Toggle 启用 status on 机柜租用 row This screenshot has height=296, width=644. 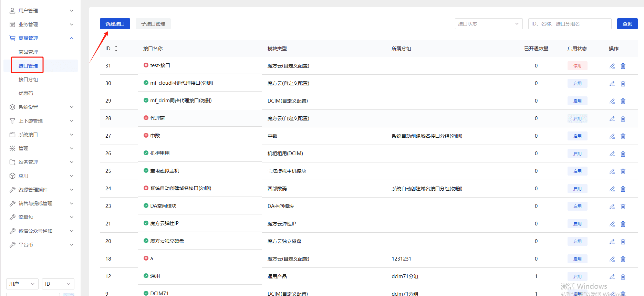click(x=578, y=154)
